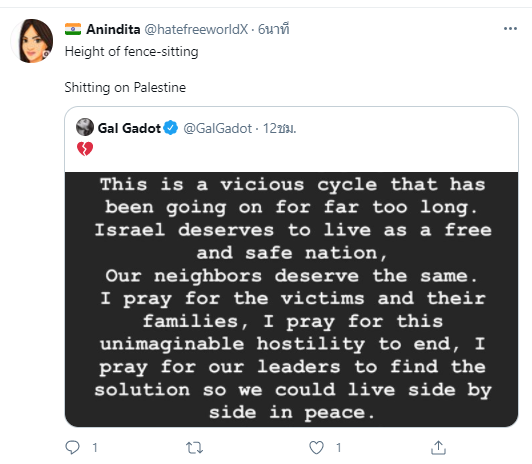This screenshot has width=532, height=464.
Task: Click the blue verified badge
Action: click(170, 128)
